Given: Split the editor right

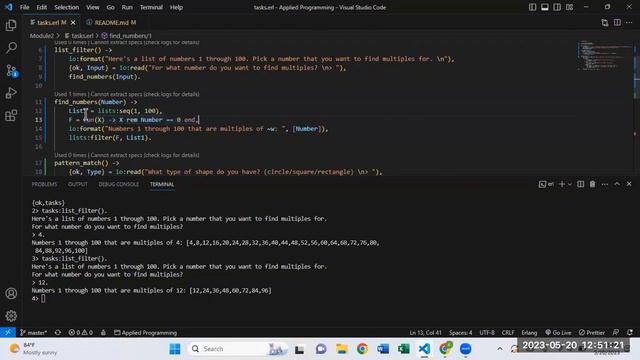Looking at the screenshot, I should point(617,22).
